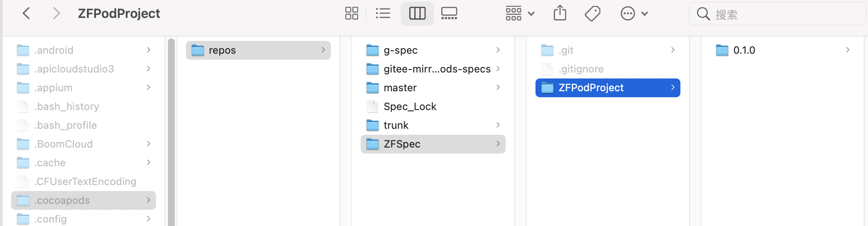This screenshot has height=226, width=868.
Task: Click the trunk folder icon
Action: tap(373, 125)
